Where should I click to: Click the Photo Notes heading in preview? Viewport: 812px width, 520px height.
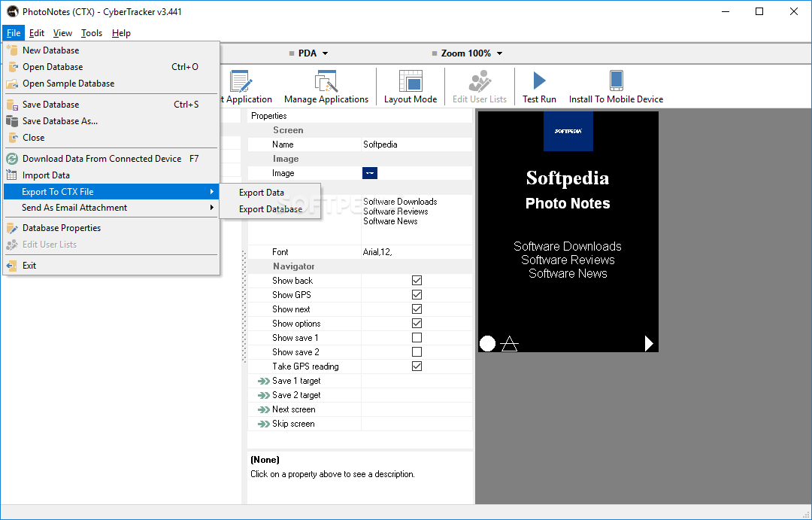point(568,203)
